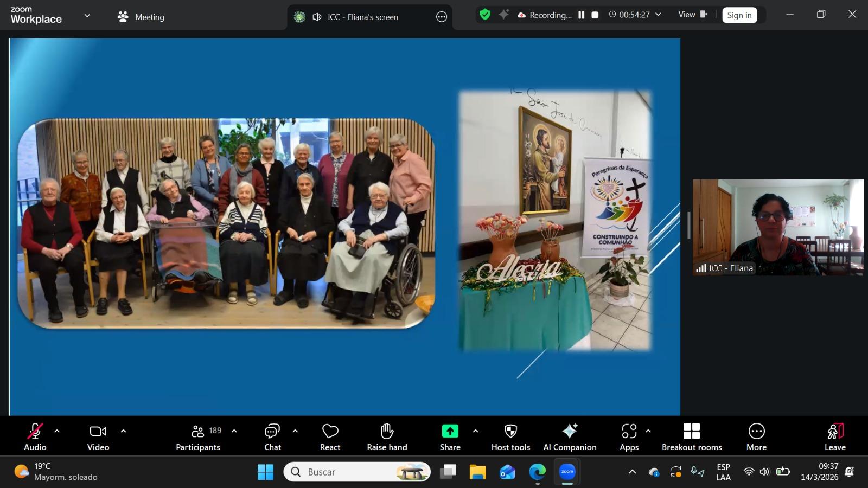This screenshot has height=488, width=868.
Task: Click the React heart icon
Action: click(330, 437)
